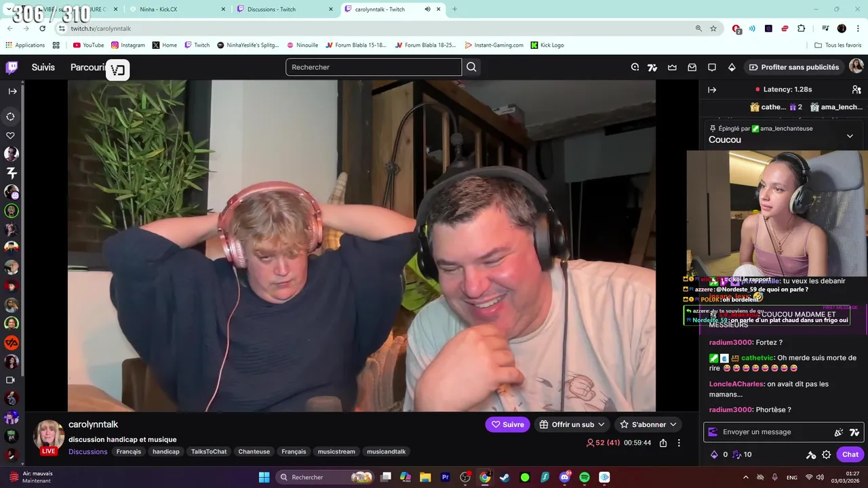Open Spotify from the taskbar
Viewport: 868px width, 488px height.
pyautogui.click(x=585, y=477)
